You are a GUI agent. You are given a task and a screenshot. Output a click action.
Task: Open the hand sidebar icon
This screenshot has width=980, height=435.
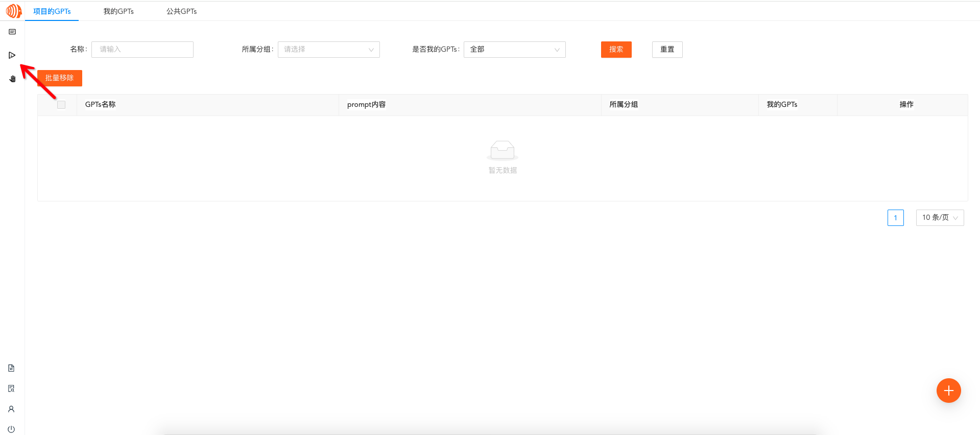click(x=12, y=79)
